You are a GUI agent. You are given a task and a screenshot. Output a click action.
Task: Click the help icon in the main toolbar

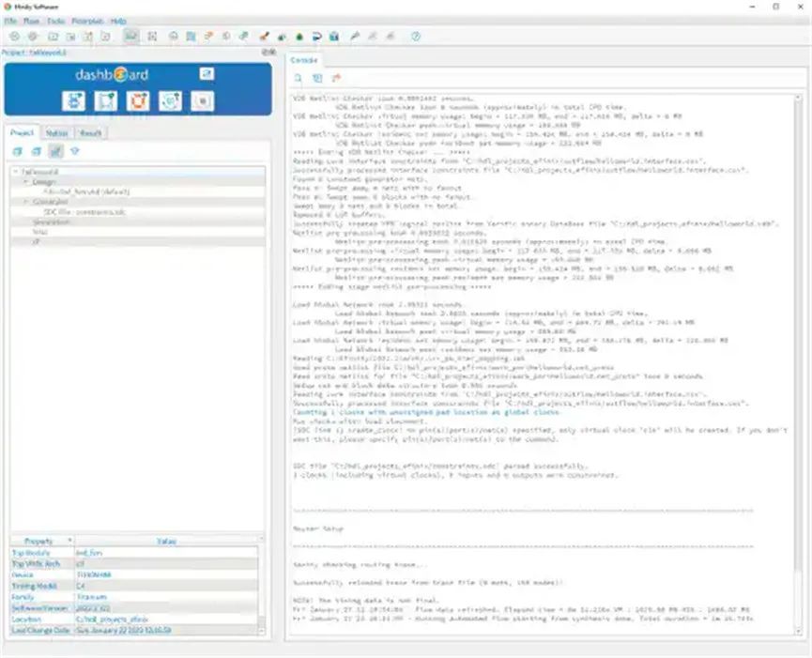click(415, 36)
